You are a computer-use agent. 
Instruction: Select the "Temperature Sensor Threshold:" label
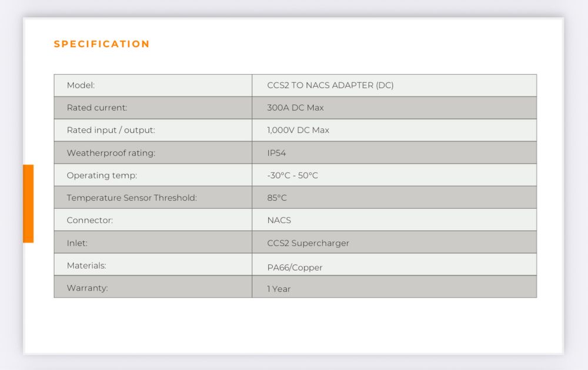point(132,198)
